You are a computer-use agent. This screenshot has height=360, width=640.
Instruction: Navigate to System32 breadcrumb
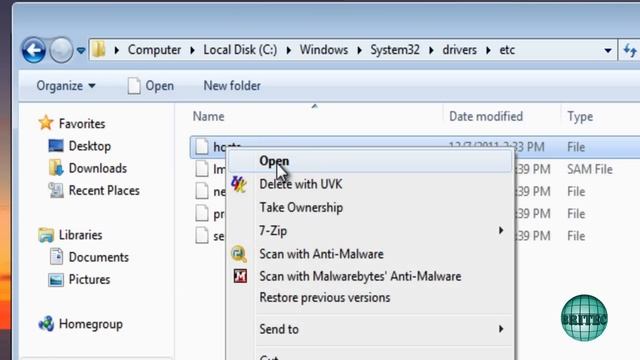click(395, 50)
